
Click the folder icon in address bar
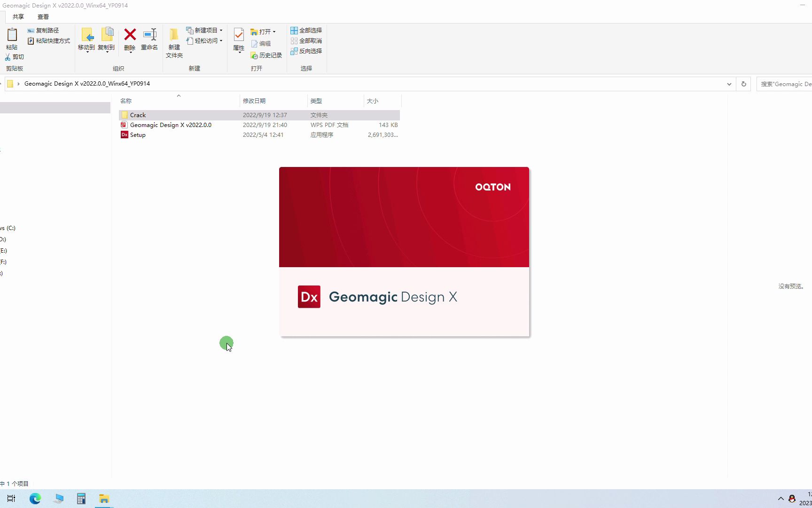click(x=10, y=84)
